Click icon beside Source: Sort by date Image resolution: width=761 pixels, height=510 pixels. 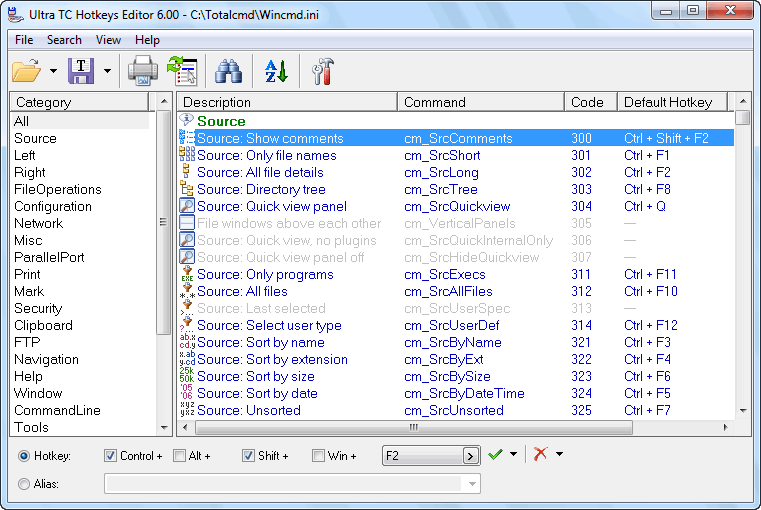(187, 393)
